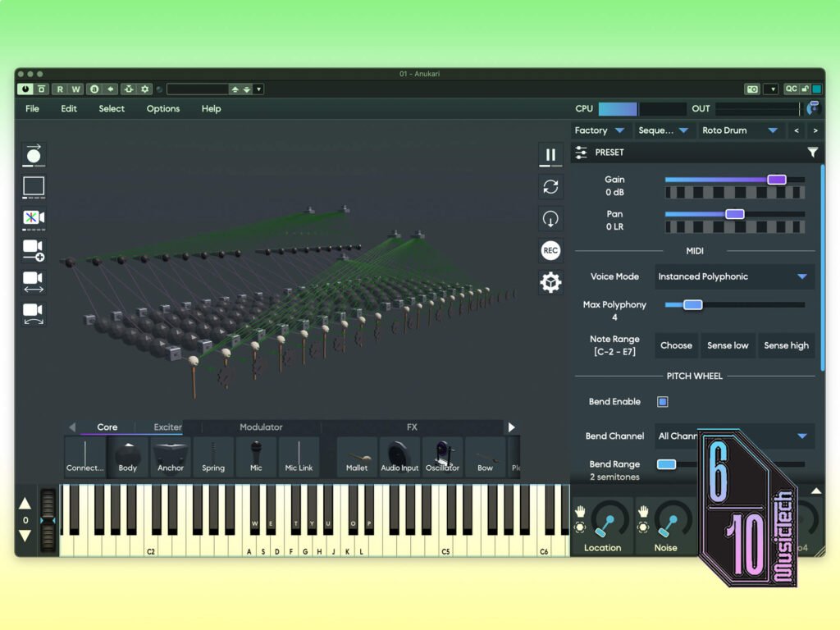Expand the Factory preset bank dropdown
The image size is (840, 630).
(600, 130)
